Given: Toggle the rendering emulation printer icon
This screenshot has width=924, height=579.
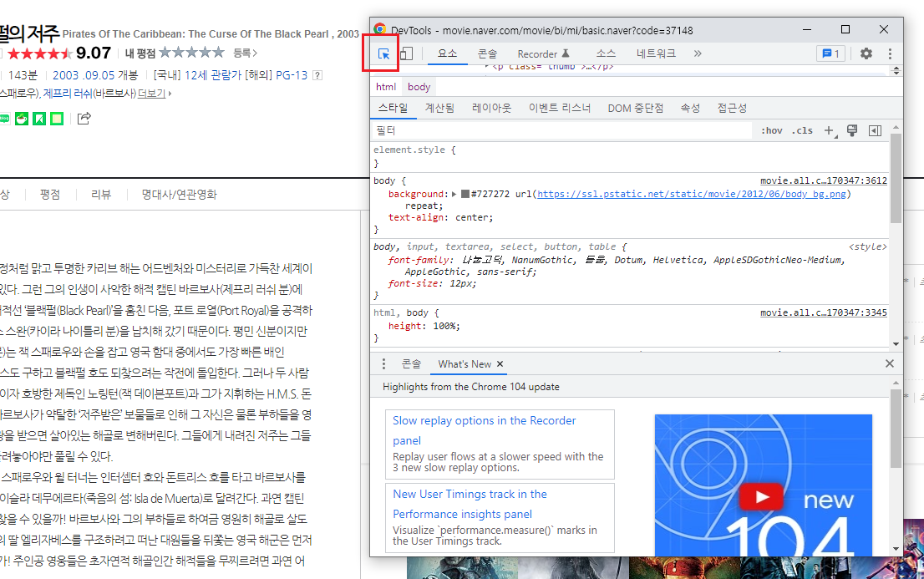Looking at the screenshot, I should 851,131.
